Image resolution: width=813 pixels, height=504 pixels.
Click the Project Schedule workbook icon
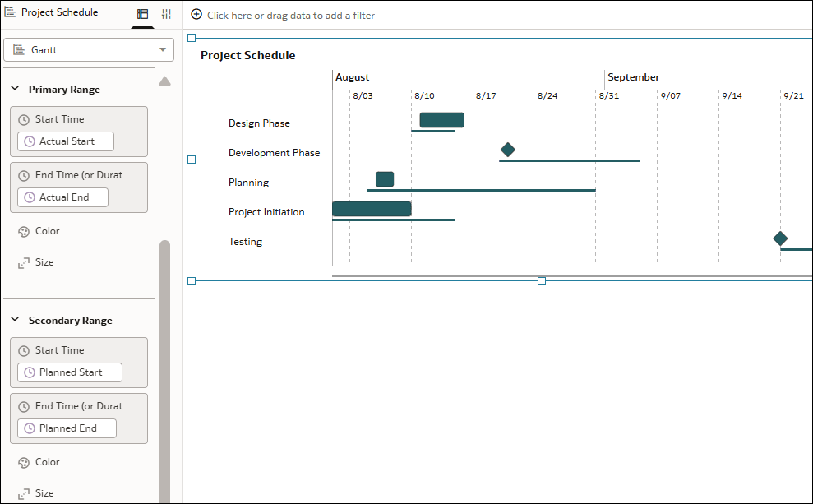8,12
